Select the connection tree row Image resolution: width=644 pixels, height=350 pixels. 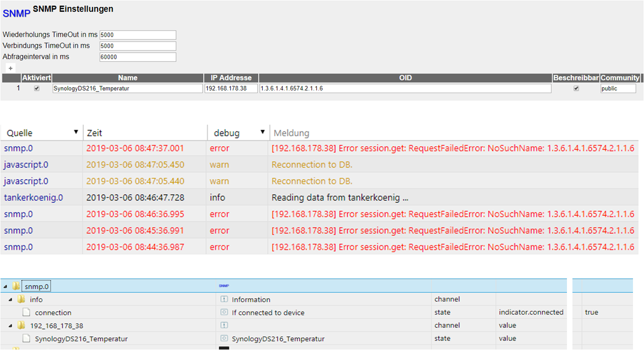(x=284, y=312)
